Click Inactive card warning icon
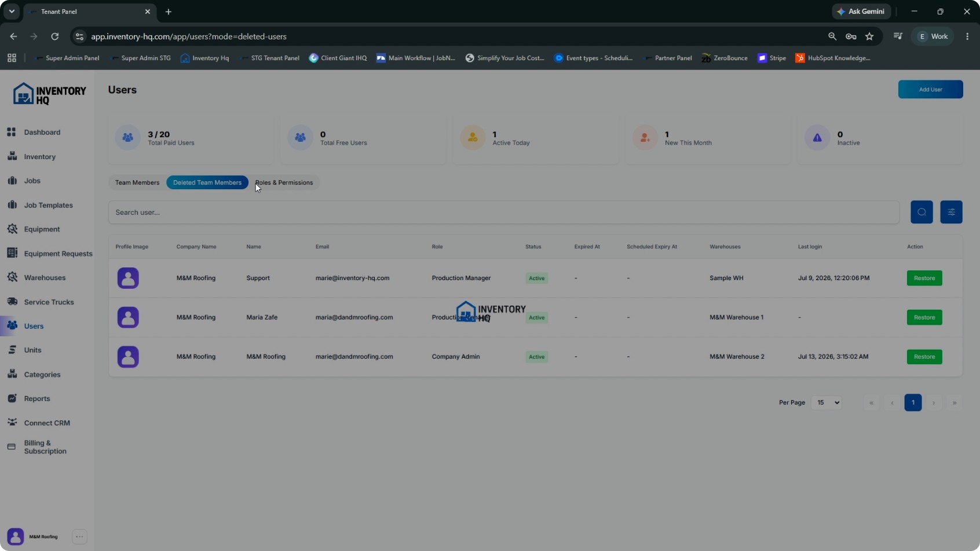The height and width of the screenshot is (551, 980). (817, 138)
